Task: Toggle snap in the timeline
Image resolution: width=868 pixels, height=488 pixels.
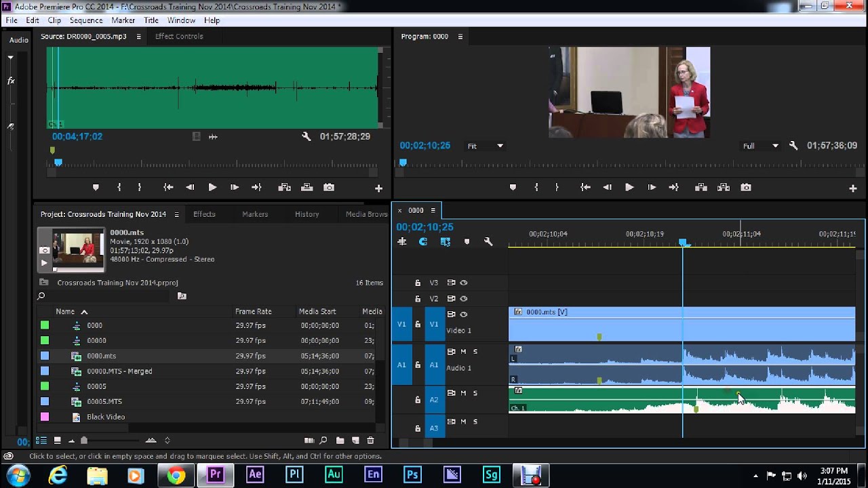Action: [423, 241]
